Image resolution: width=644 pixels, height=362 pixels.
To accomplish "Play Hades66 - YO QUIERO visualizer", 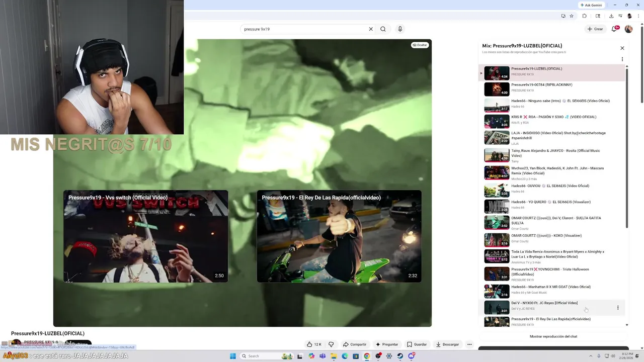I will coord(551,206).
